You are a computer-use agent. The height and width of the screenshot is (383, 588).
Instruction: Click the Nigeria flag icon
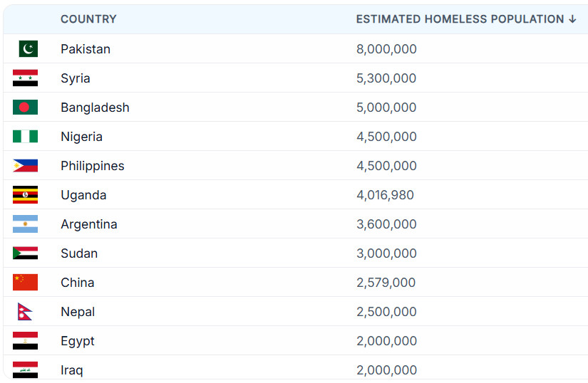pyautogui.click(x=25, y=137)
